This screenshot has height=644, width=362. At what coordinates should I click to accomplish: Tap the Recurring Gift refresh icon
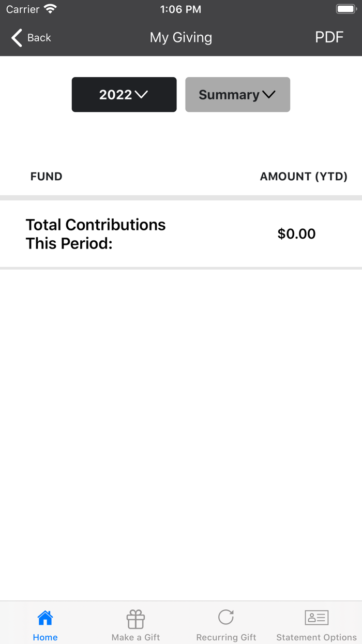tap(226, 617)
